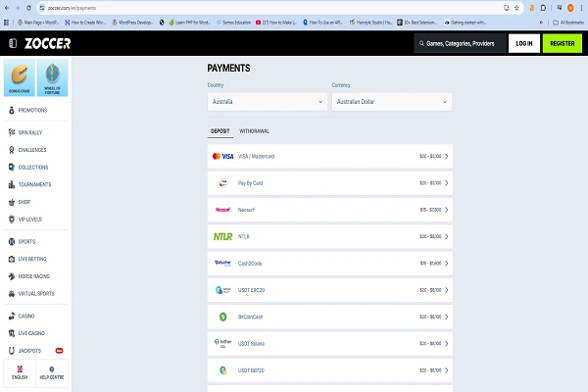Expand the Cash2Code row chevron
Screen dimensions: 588x392
pos(446,264)
